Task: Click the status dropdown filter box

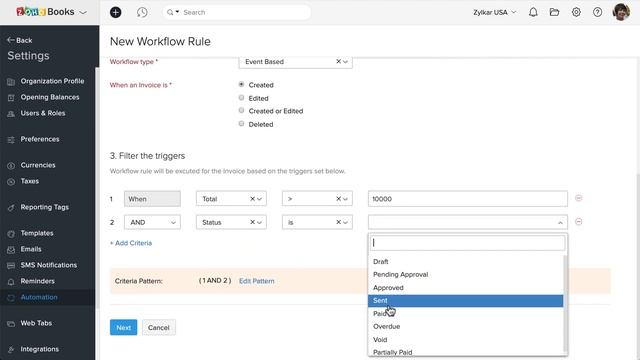Action: tap(467, 243)
